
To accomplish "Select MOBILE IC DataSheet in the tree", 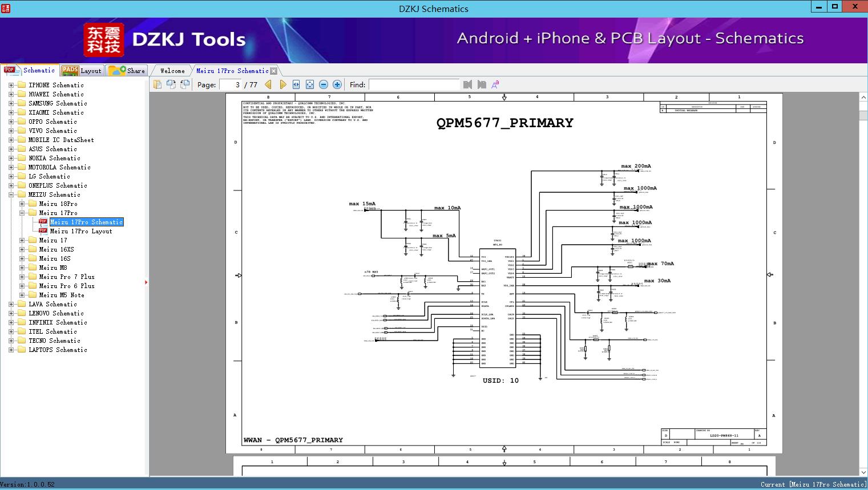I will pyautogui.click(x=61, y=140).
